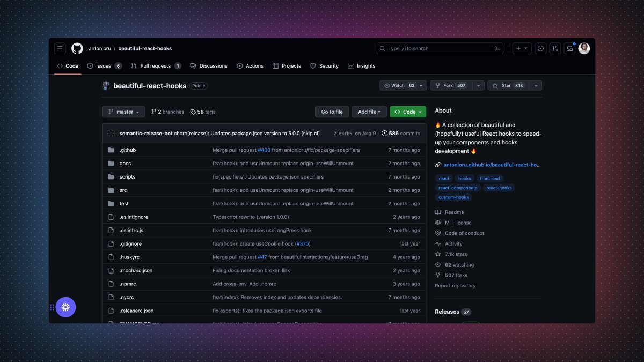Open the .gitignore file
Image resolution: width=644 pixels, height=362 pixels.
(x=130, y=243)
